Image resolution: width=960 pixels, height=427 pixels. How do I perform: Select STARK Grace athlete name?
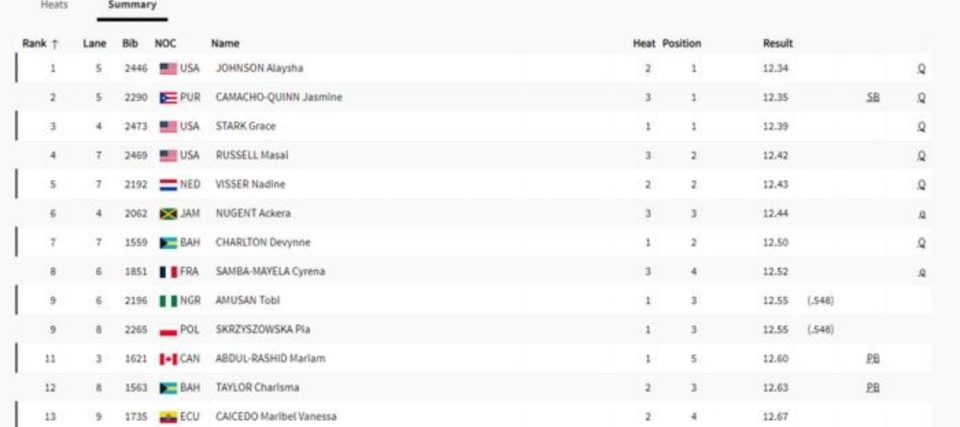click(246, 127)
